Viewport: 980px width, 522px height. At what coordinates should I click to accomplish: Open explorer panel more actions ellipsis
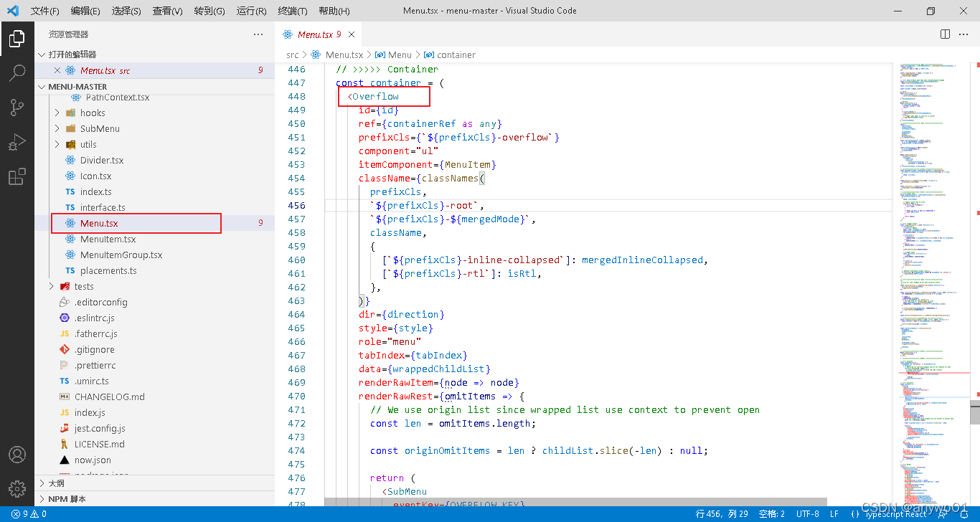258,34
